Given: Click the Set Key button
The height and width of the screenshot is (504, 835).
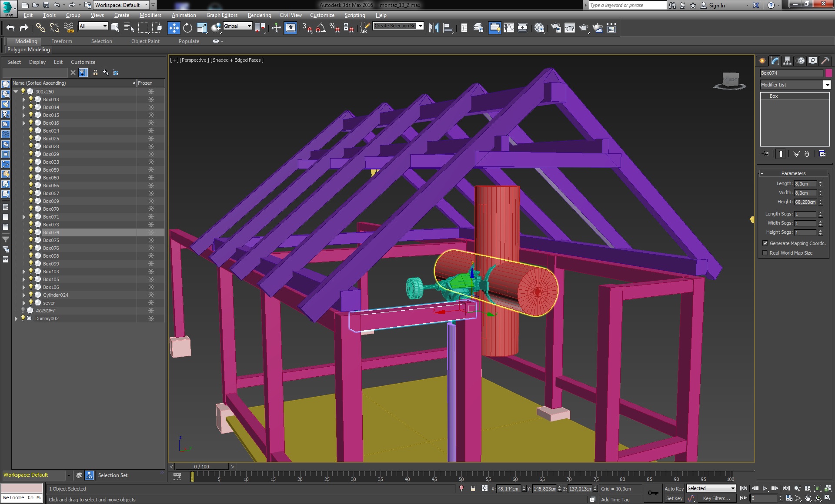Looking at the screenshot, I should click(x=674, y=498).
